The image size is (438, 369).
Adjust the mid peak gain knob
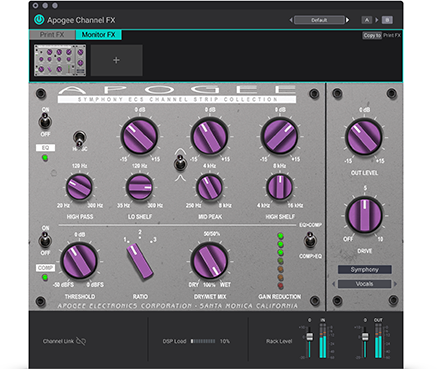tap(209, 136)
